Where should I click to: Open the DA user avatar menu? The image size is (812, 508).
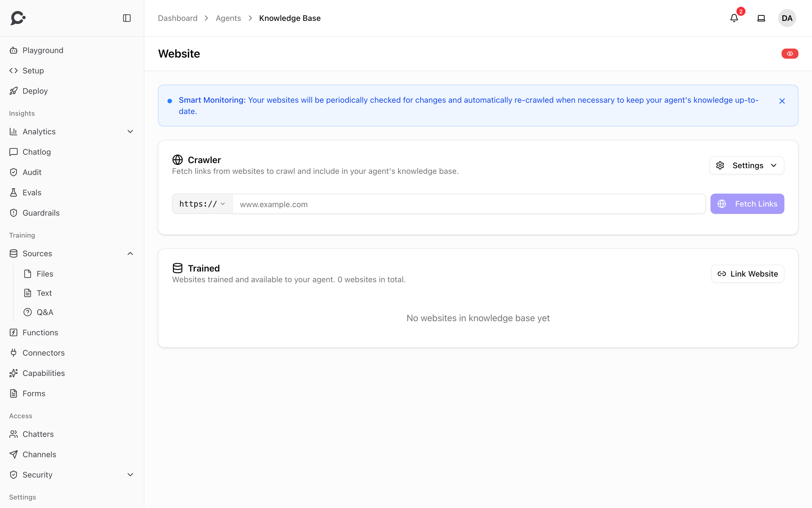787,18
